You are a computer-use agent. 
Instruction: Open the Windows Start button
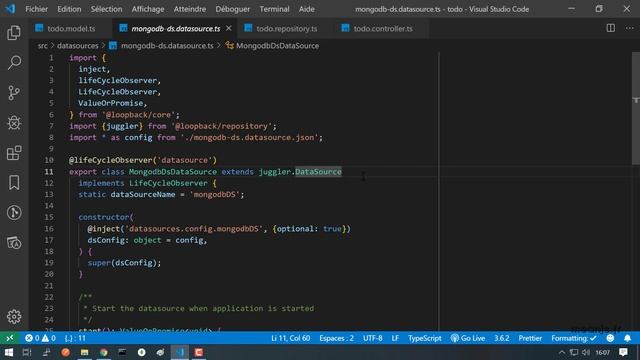click(x=9, y=352)
